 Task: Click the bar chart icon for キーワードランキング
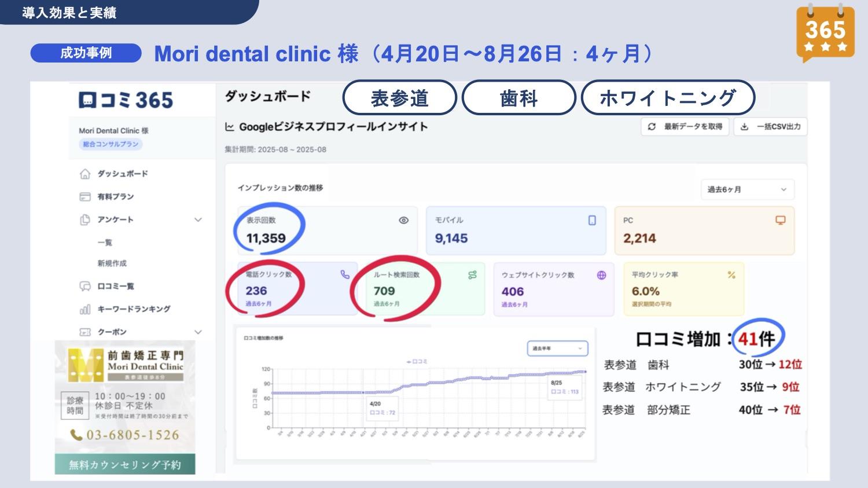[x=85, y=309]
